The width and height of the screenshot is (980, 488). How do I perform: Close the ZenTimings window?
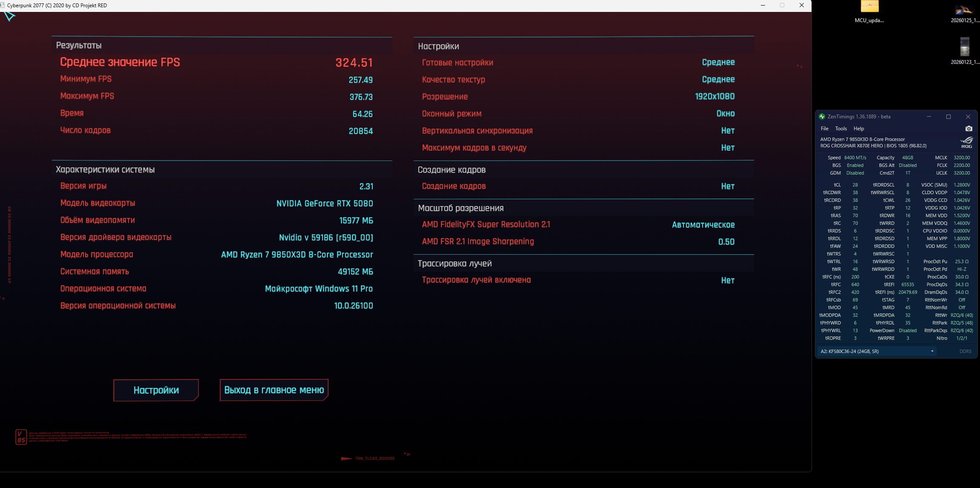coord(968,117)
